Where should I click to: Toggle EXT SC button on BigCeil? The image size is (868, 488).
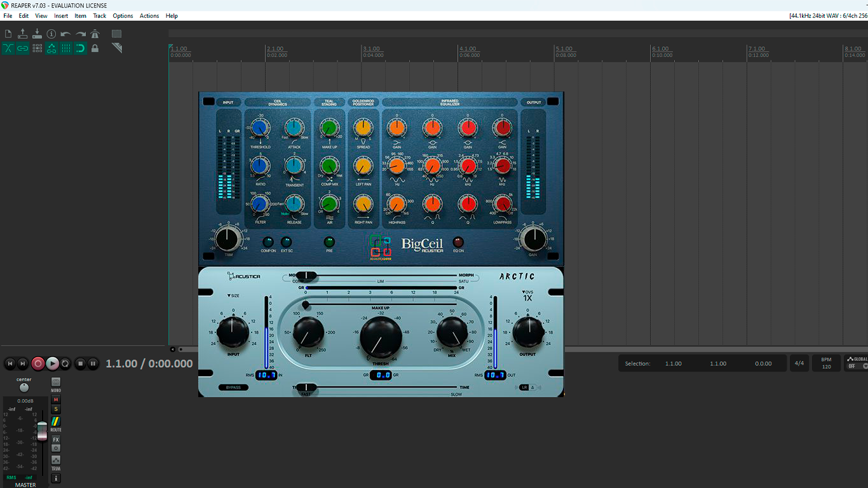pyautogui.click(x=287, y=242)
